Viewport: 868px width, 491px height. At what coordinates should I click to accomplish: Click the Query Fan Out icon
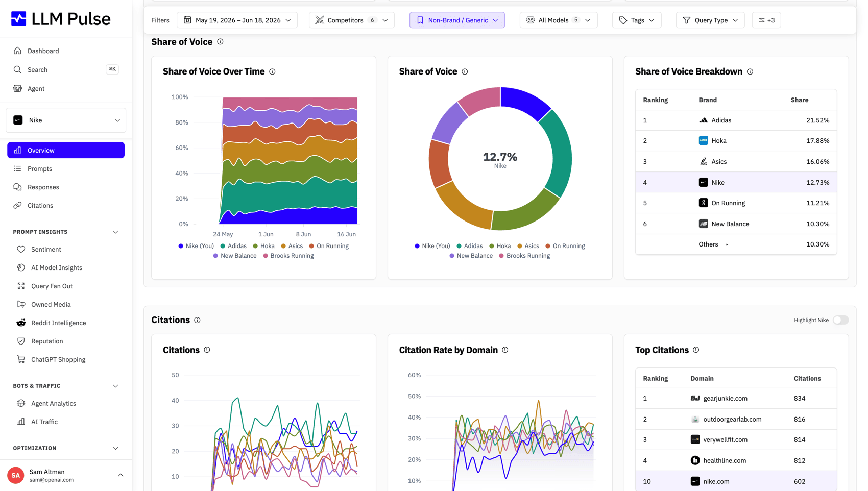[x=21, y=286]
